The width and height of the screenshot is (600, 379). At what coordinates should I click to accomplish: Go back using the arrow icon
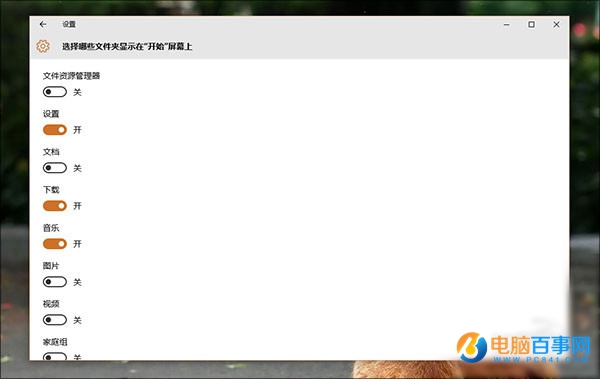pos(43,24)
